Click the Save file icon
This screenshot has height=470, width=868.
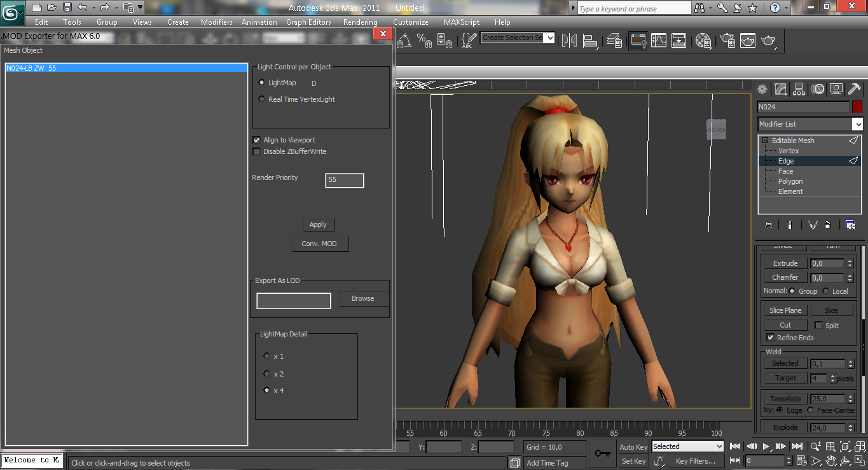coord(68,8)
